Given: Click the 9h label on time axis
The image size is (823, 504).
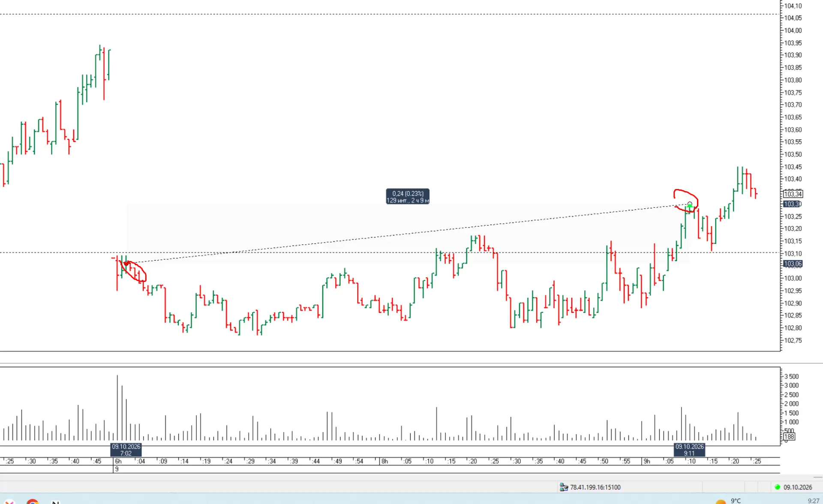Looking at the screenshot, I should [647, 462].
